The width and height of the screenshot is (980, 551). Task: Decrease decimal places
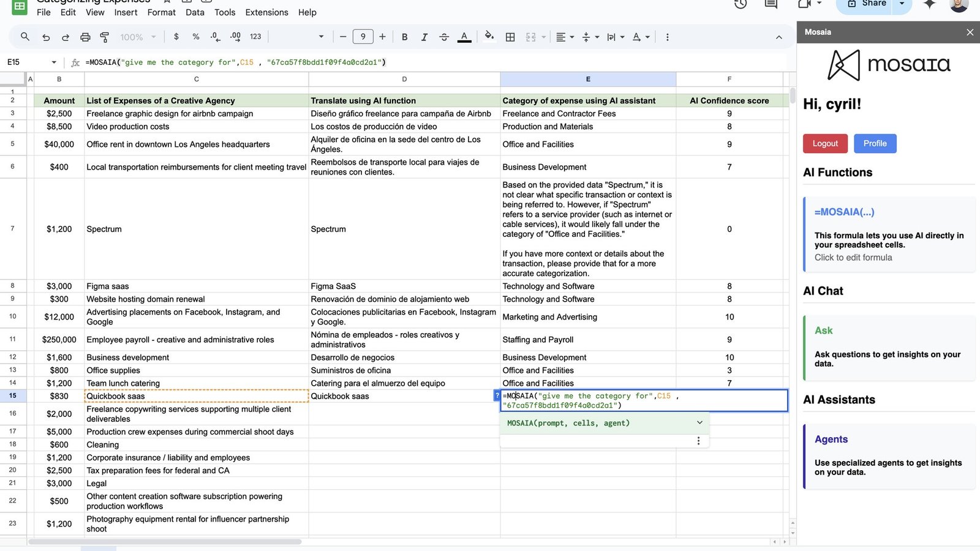pos(215,37)
